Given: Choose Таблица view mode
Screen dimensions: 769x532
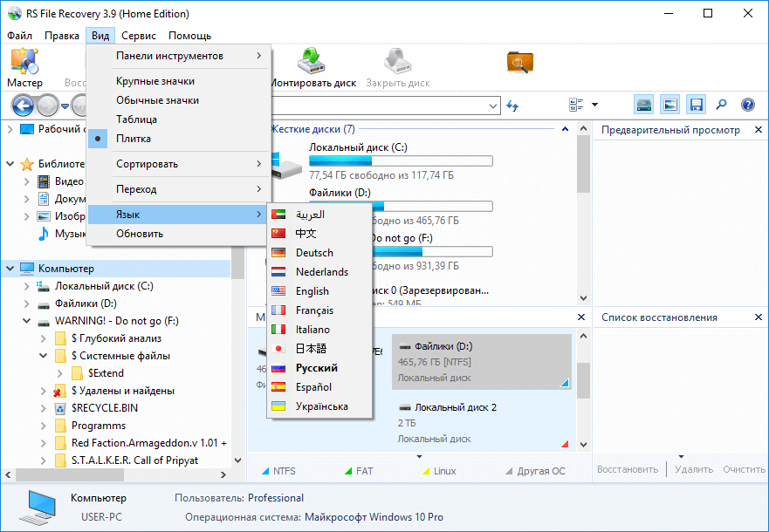Looking at the screenshot, I should (x=179, y=119).
